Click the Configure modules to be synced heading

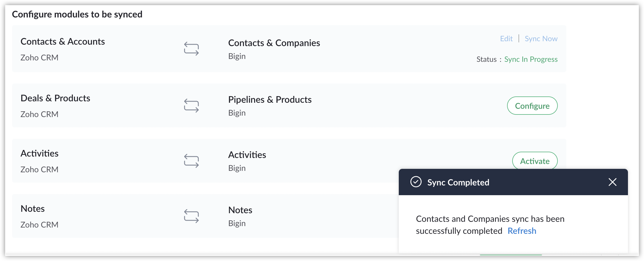click(x=77, y=14)
